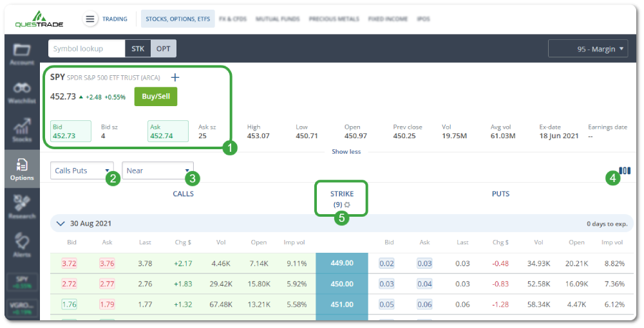Open the Calls Puts dropdown
The width and height of the screenshot is (644, 328).
pos(82,170)
